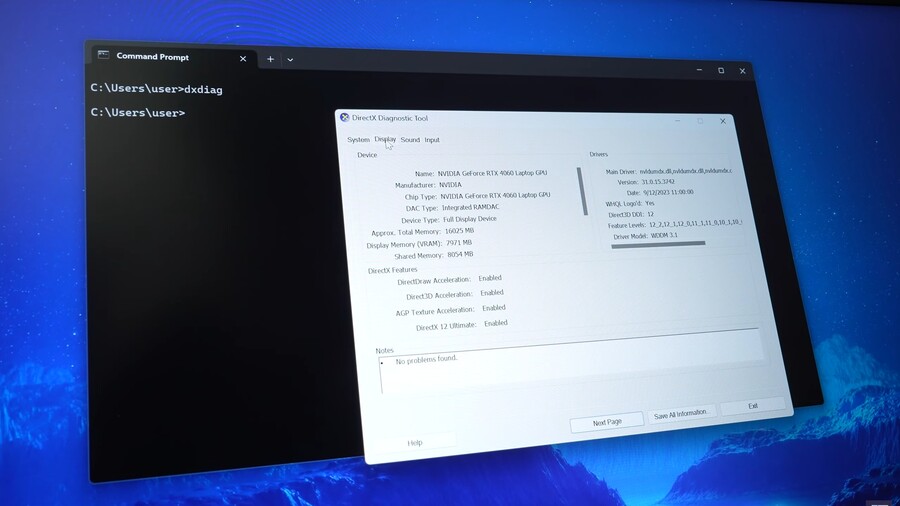This screenshot has width=900, height=506.
Task: Select the Command Prompt tab
Action: (172, 57)
